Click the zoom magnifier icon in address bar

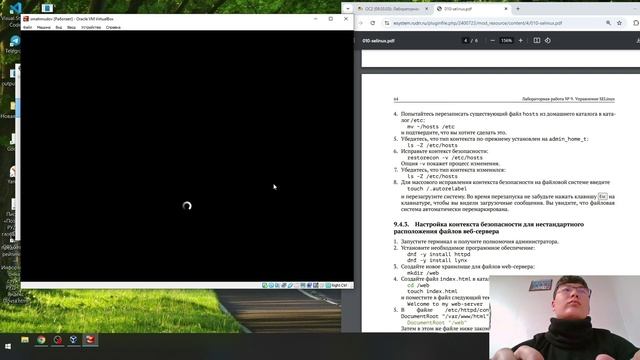click(x=608, y=23)
